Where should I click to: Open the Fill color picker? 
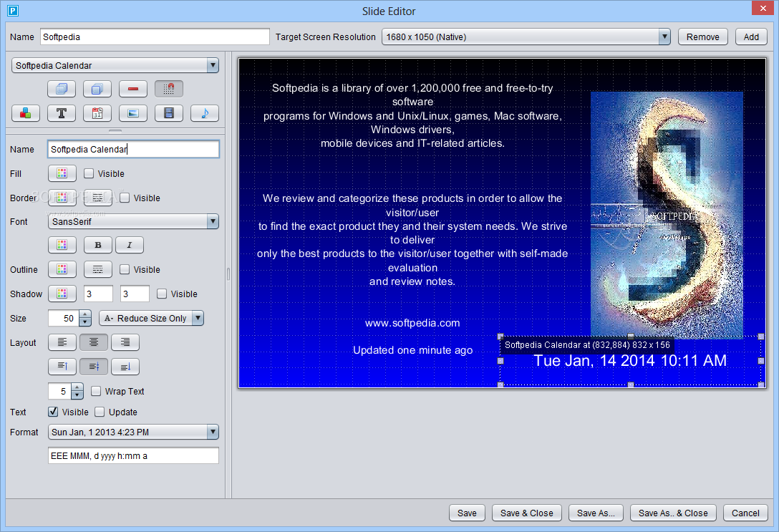(x=62, y=173)
